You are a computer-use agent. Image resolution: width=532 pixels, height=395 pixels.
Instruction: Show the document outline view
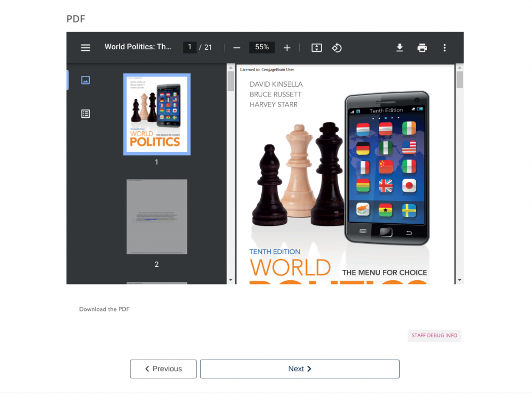point(86,114)
